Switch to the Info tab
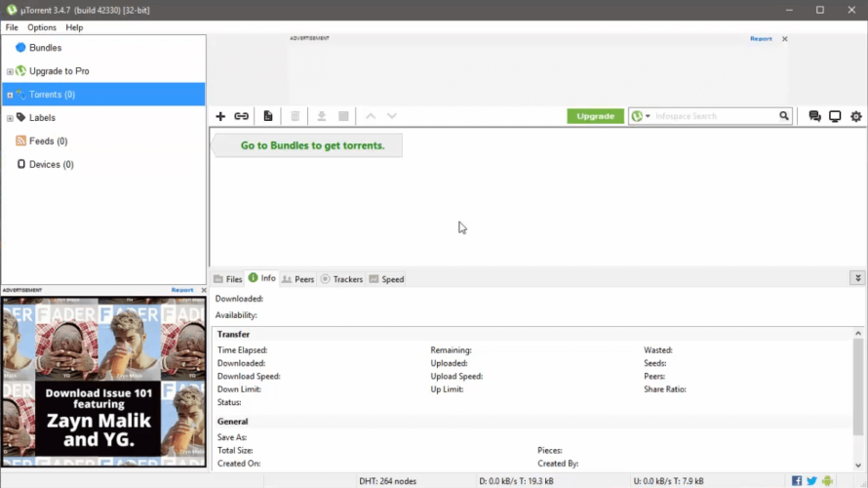The image size is (868, 488). tap(261, 278)
